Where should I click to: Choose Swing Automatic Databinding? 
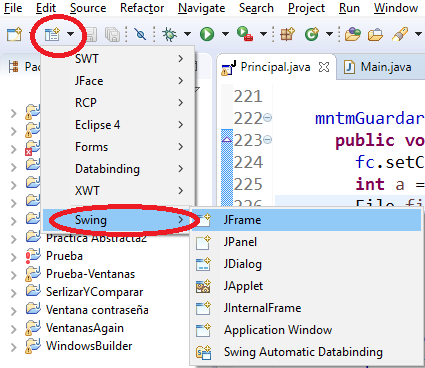pyautogui.click(x=307, y=352)
